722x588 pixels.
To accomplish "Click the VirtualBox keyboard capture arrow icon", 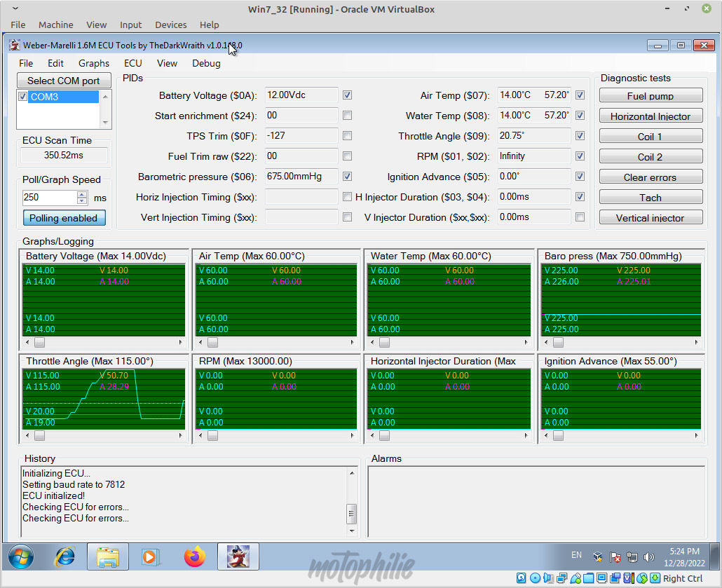I will (655, 578).
